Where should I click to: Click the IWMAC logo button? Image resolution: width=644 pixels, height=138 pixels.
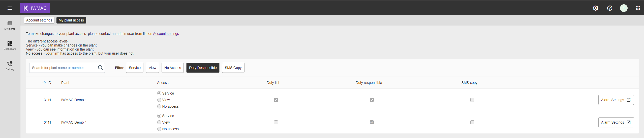pyautogui.click(x=35, y=8)
